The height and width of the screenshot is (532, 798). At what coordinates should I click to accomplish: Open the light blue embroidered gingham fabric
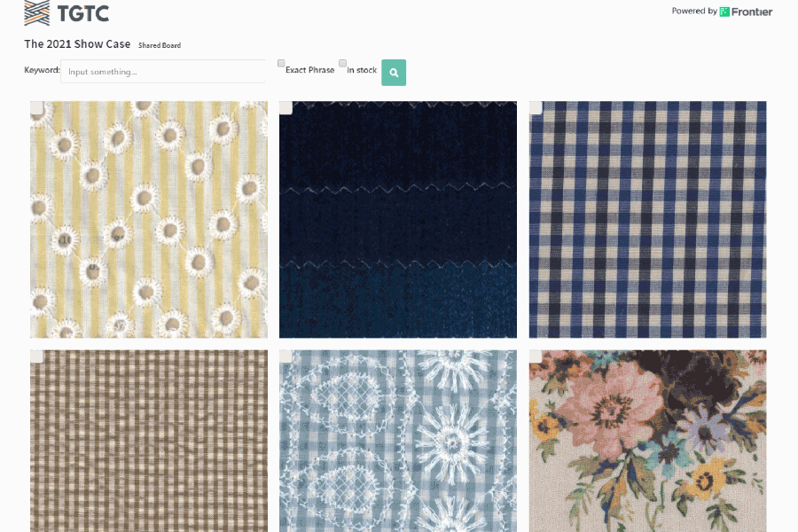(398, 441)
